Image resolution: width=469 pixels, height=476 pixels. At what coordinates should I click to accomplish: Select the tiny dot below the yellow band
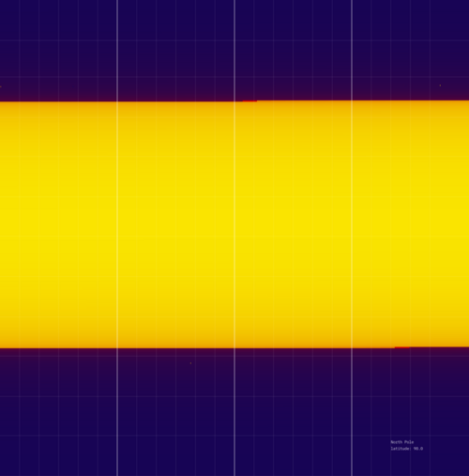coord(190,363)
